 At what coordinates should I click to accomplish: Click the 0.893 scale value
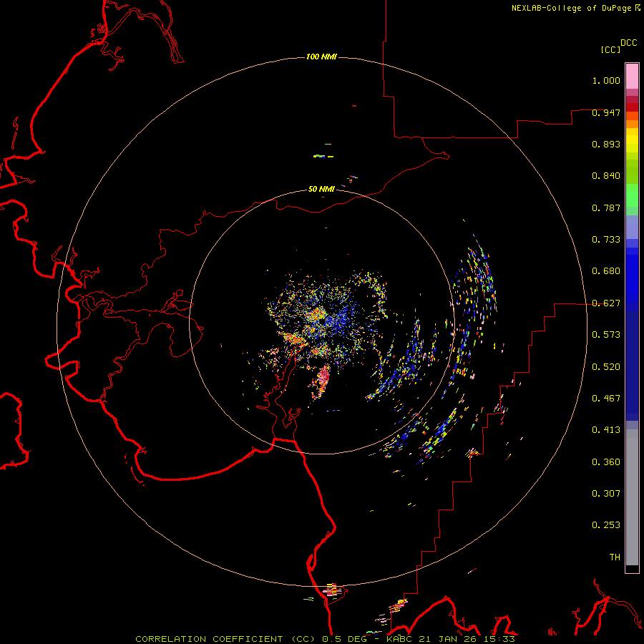pyautogui.click(x=606, y=144)
